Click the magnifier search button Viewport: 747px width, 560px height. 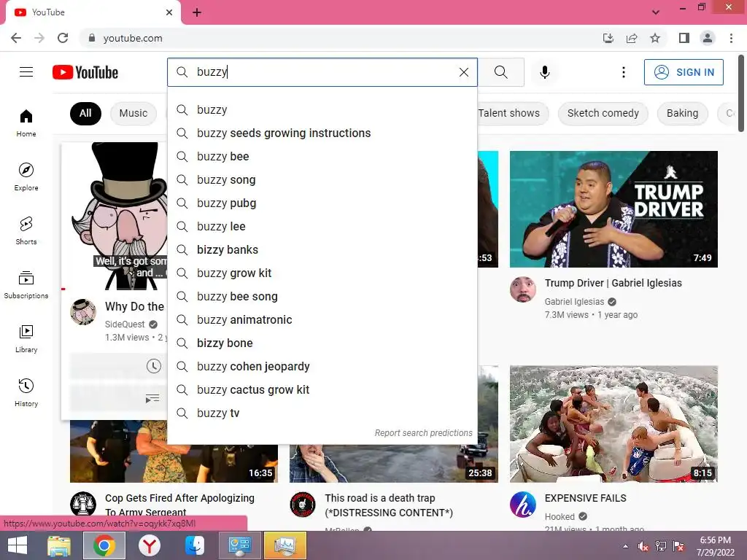click(x=500, y=72)
